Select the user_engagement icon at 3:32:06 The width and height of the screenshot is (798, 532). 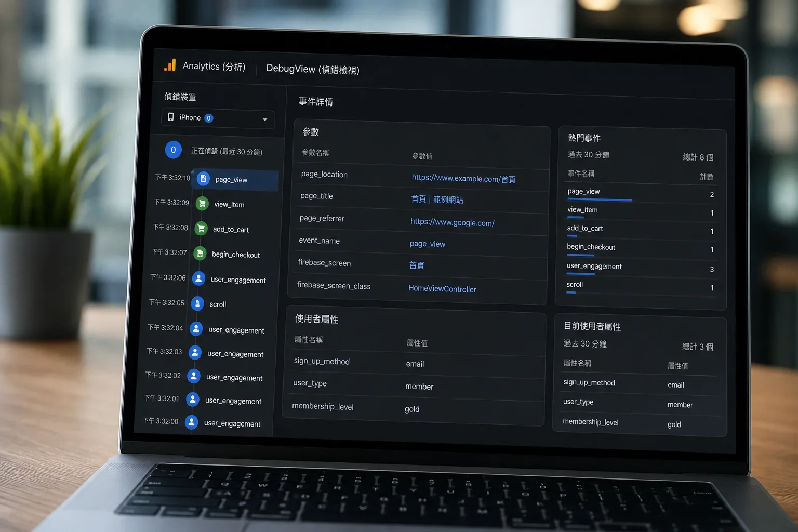[198, 278]
